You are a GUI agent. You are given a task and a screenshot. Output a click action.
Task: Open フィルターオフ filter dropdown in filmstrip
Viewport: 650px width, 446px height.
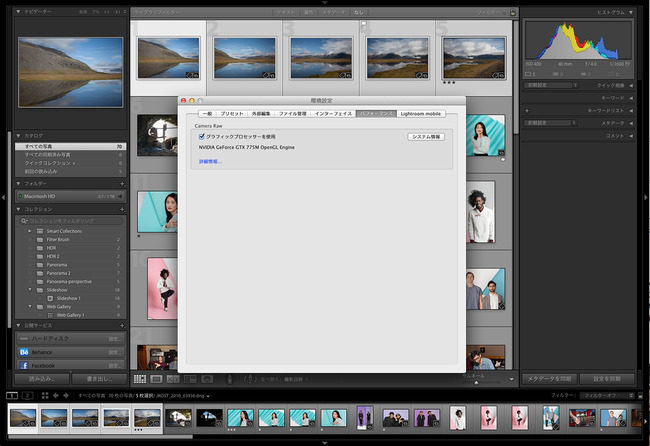607,395
